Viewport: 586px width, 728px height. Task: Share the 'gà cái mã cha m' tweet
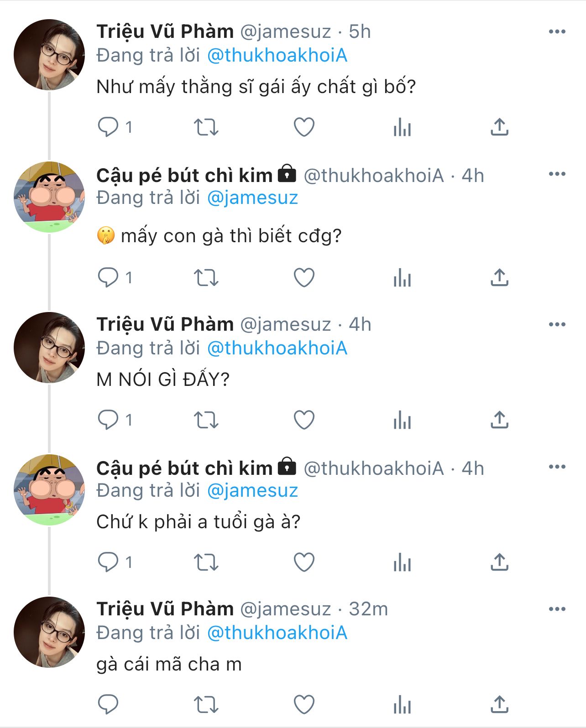[x=499, y=705]
